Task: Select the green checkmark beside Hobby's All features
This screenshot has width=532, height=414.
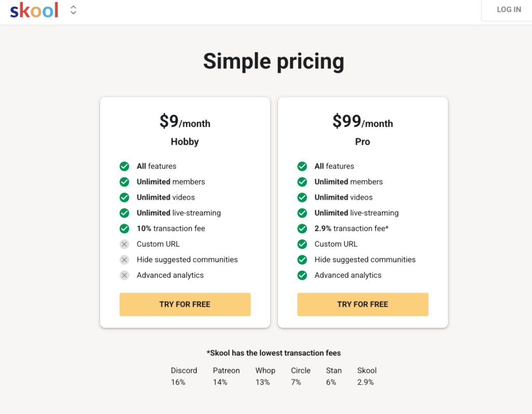Action: click(x=124, y=166)
